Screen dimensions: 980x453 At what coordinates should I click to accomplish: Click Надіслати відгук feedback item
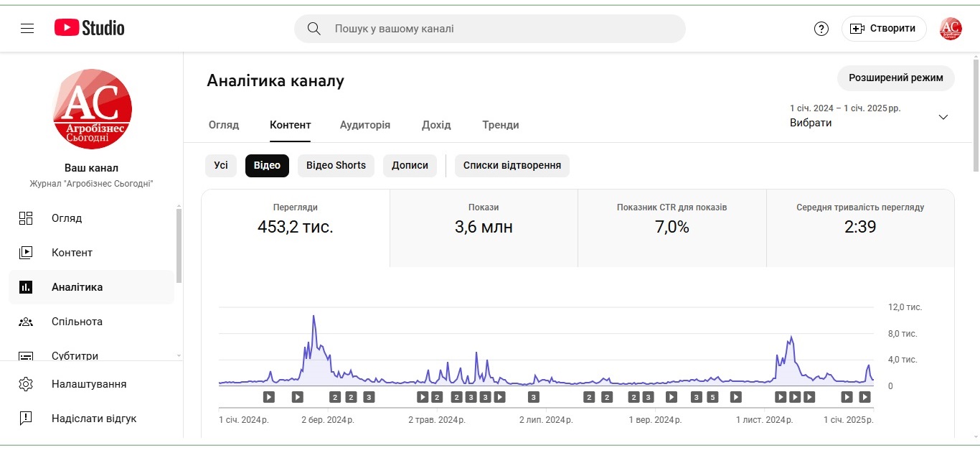tap(93, 419)
